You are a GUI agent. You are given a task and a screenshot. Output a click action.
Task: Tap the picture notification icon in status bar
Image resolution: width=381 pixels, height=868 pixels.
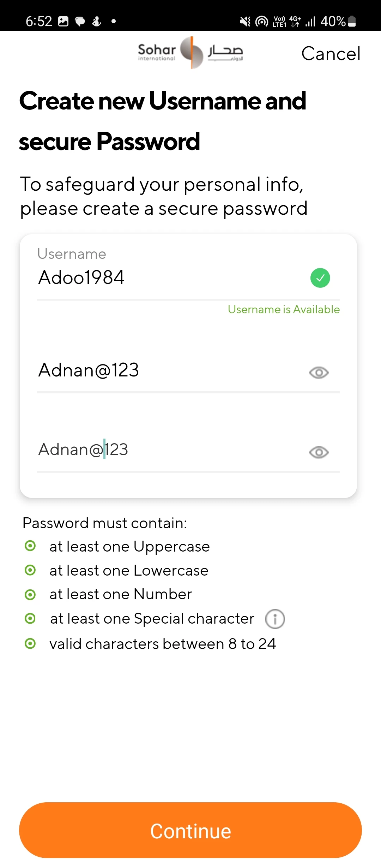tap(63, 22)
